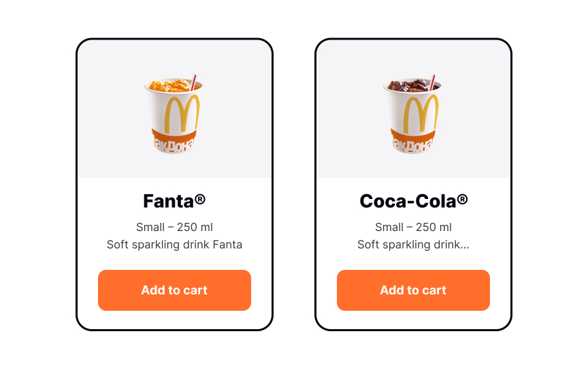Click the registered mark after Coca-Cola
588x368 pixels.
(x=462, y=199)
